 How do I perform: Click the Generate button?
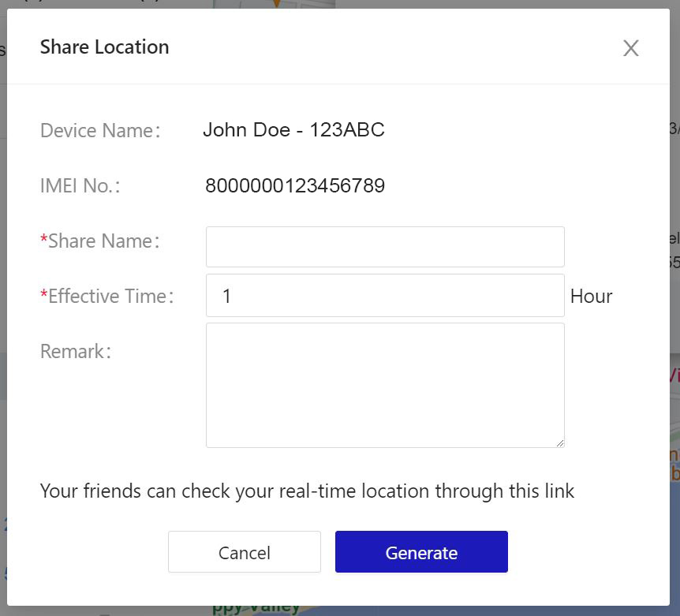(421, 552)
